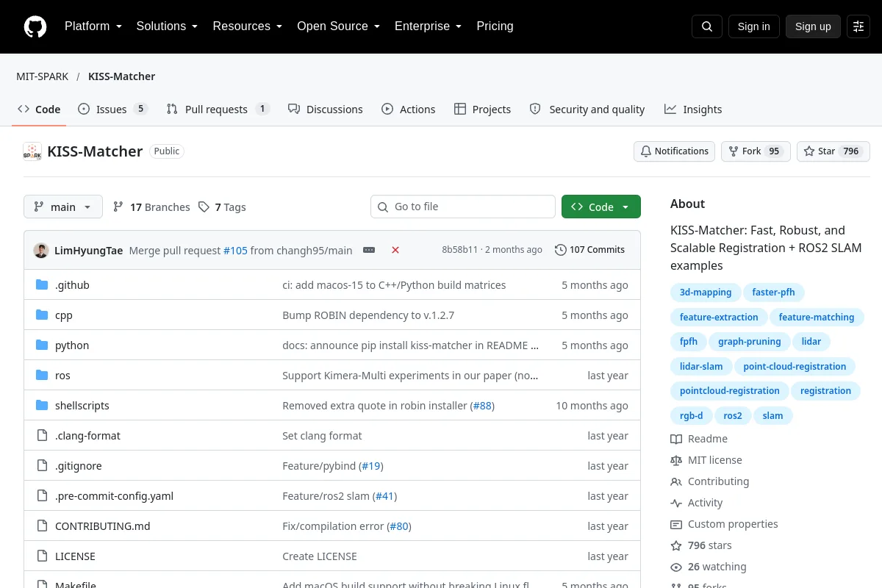Open the Open Source dropdown menu
882x588 pixels.
click(338, 26)
